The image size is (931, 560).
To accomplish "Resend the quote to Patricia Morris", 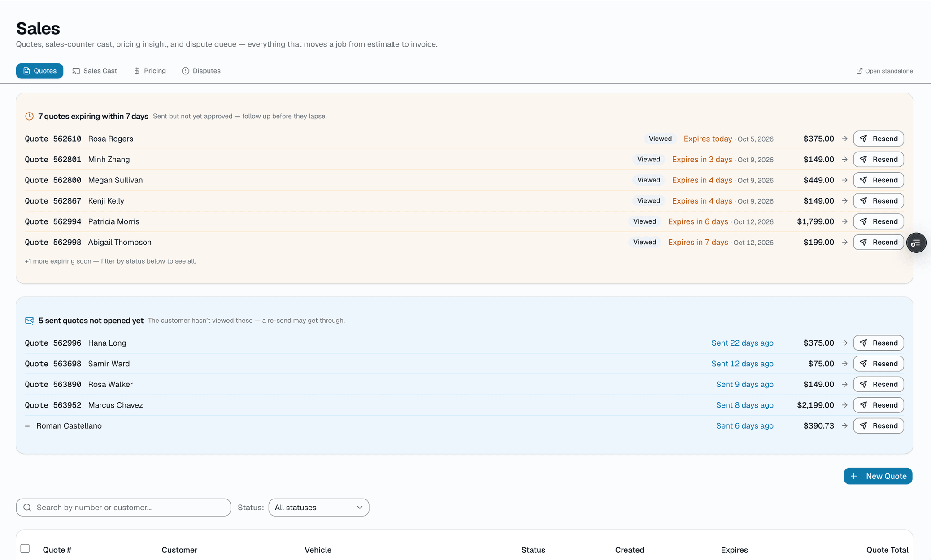I will click(x=878, y=221).
